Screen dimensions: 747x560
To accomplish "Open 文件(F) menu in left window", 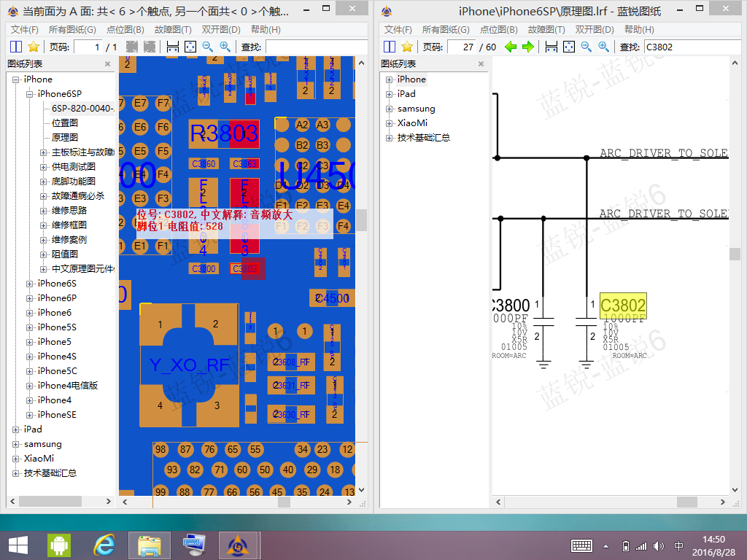I will pyautogui.click(x=24, y=29).
